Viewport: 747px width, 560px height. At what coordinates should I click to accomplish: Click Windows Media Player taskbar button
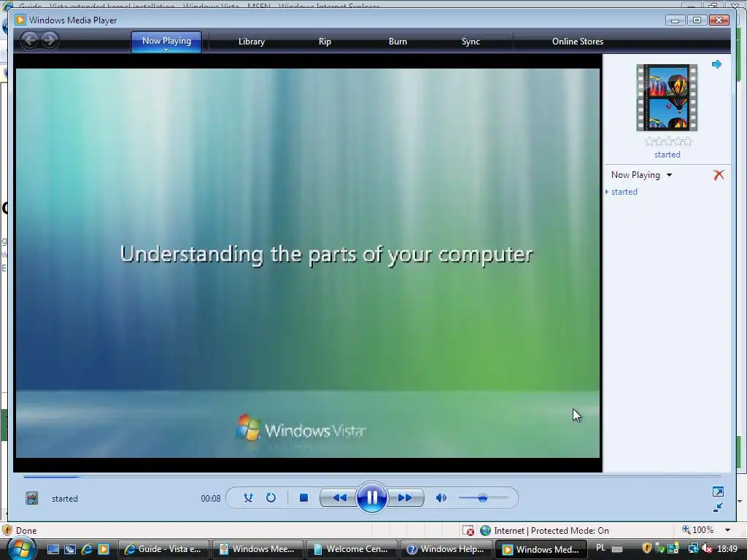(541, 549)
